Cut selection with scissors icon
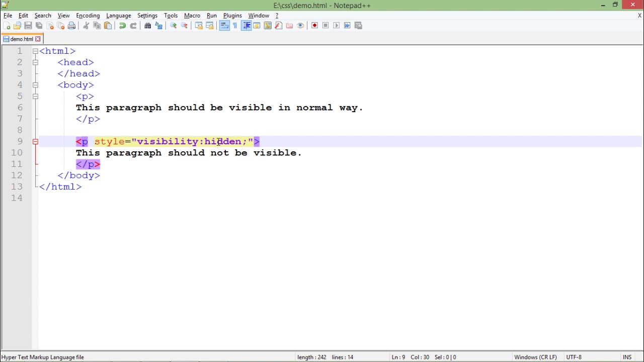This screenshot has height=362, width=644. pos(86,26)
